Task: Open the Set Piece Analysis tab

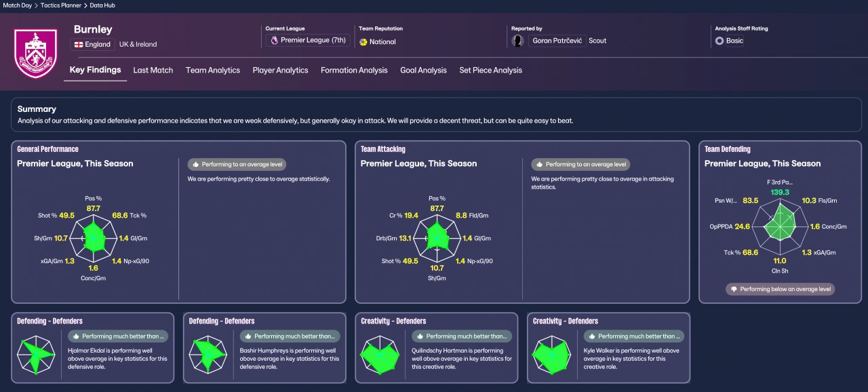Action: [x=490, y=70]
